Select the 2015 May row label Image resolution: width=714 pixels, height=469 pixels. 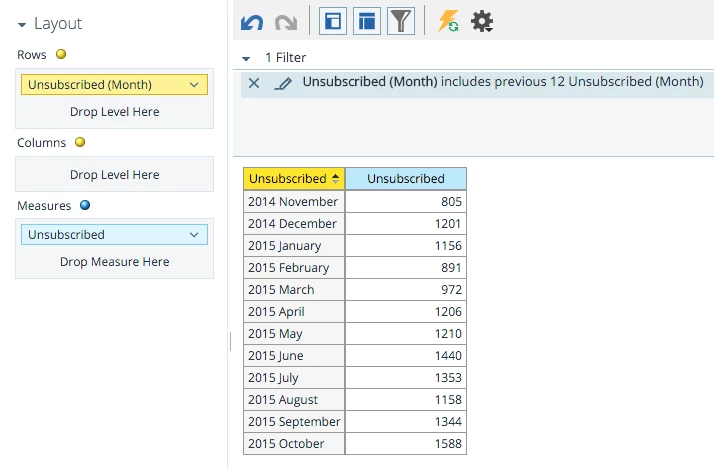pos(294,333)
